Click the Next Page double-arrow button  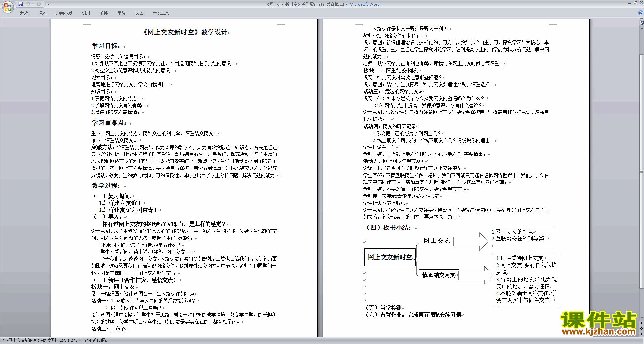642,334
